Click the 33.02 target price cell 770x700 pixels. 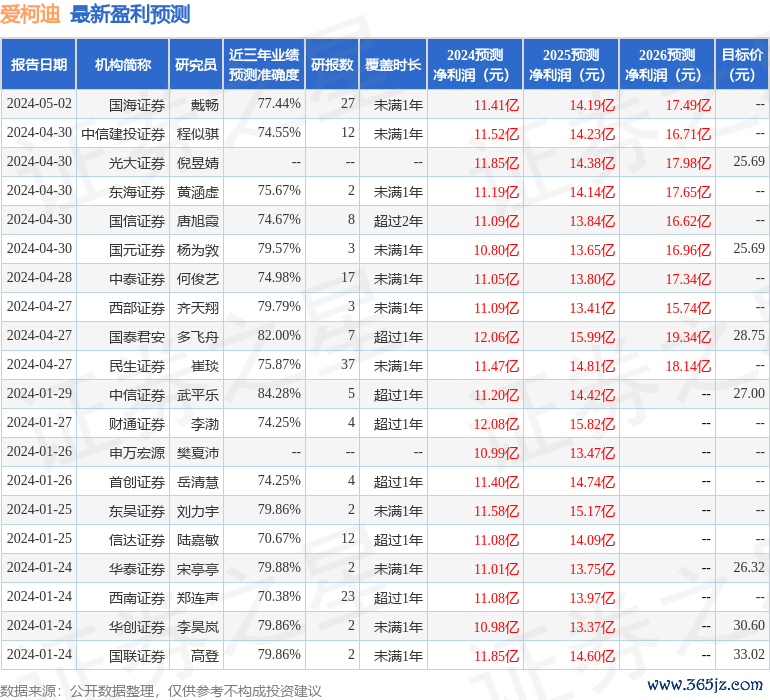[x=748, y=657]
